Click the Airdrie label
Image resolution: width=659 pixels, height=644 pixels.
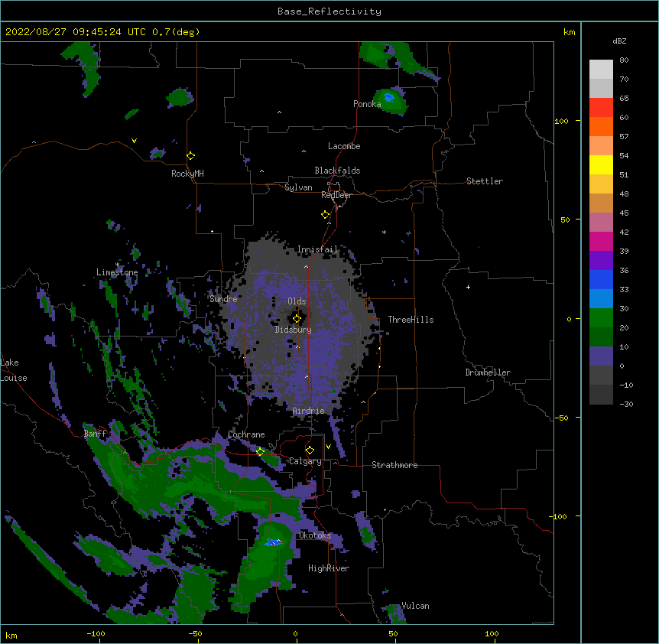coord(309,411)
